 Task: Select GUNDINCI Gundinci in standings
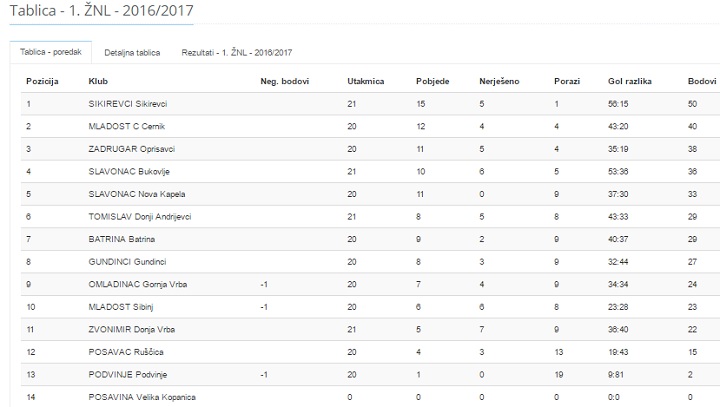click(127, 262)
